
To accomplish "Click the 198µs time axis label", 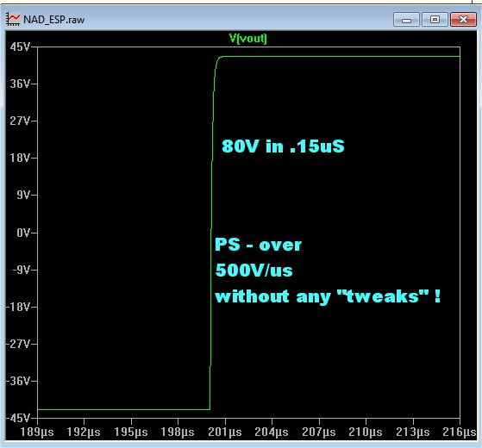I will click(178, 432).
